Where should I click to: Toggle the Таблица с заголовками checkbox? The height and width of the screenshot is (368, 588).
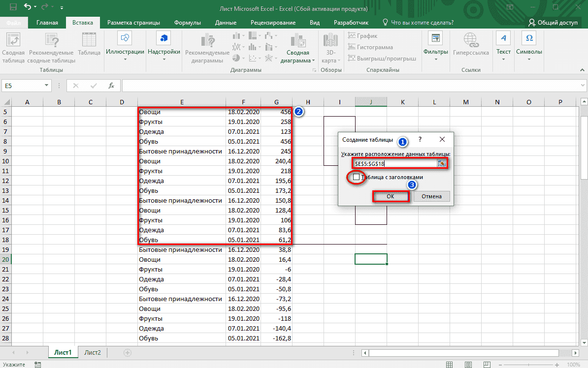(356, 178)
